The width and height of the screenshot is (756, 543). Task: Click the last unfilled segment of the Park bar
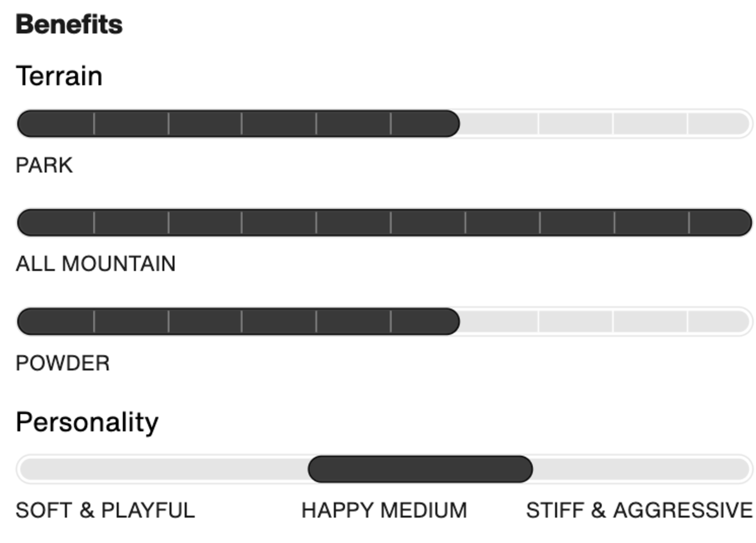coord(718,124)
